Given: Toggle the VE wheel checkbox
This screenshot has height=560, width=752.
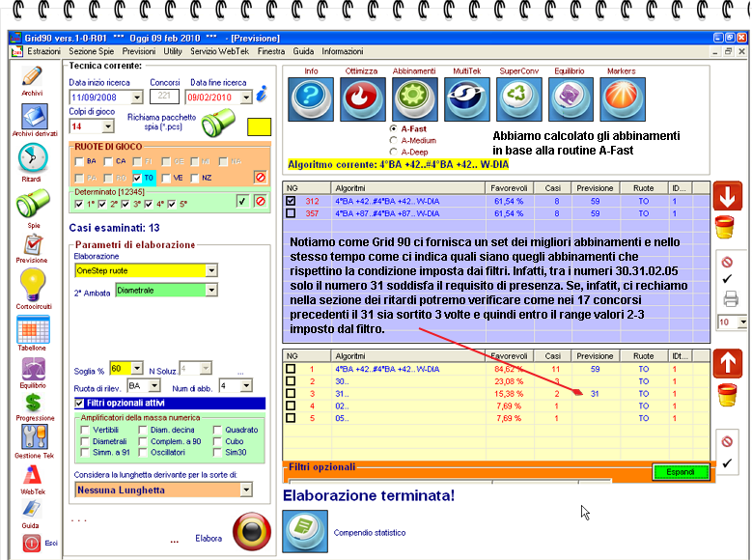Looking at the screenshot, I should pos(166,178).
